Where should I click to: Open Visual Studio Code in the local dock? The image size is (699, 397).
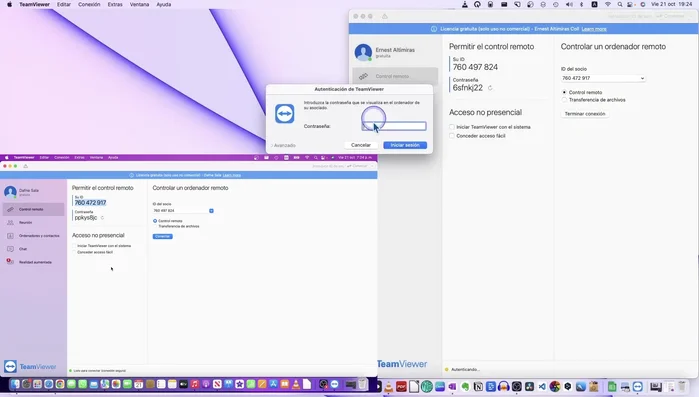point(542,386)
